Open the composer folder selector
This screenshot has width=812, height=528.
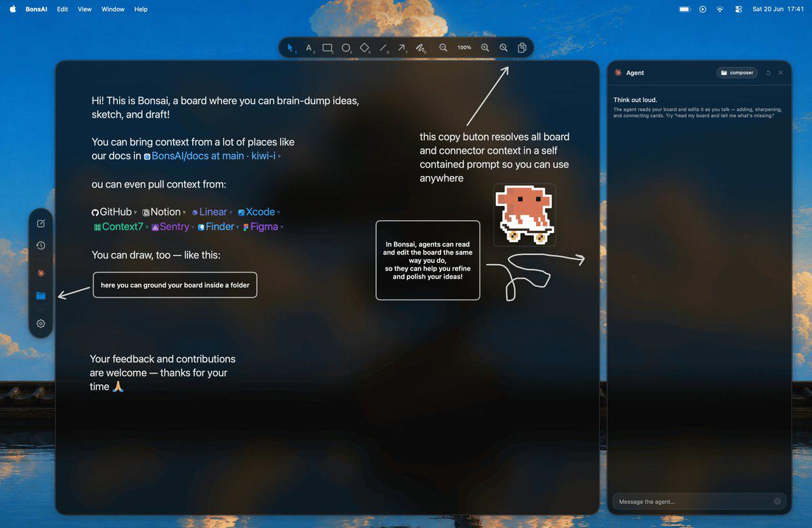737,72
